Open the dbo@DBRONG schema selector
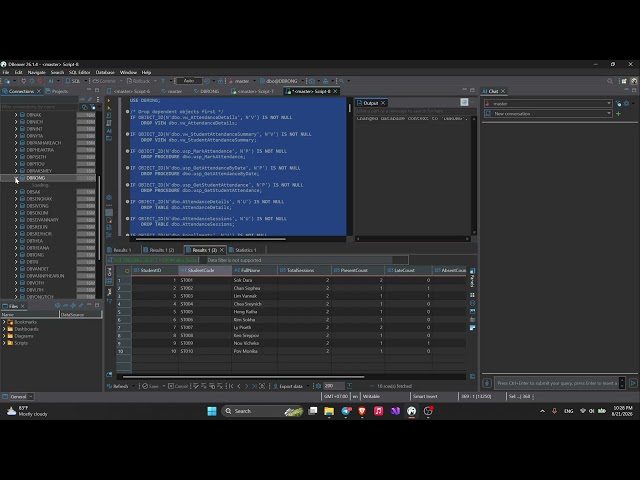Image resolution: width=640 pixels, height=480 pixels. 280,81
